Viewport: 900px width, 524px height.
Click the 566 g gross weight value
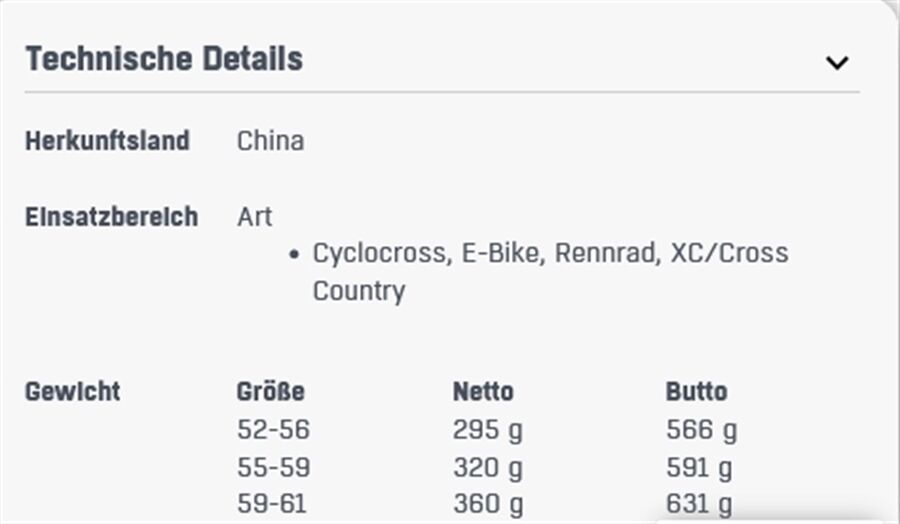click(701, 430)
